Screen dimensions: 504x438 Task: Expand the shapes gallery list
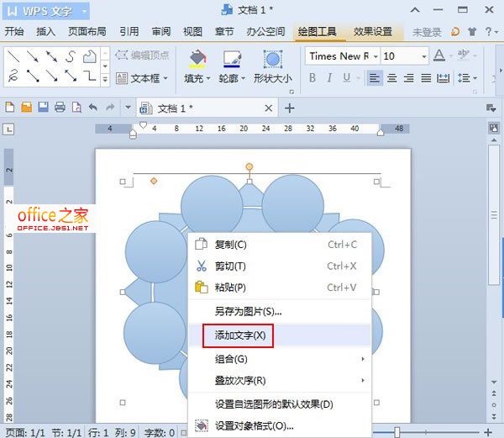pyautogui.click(x=106, y=78)
